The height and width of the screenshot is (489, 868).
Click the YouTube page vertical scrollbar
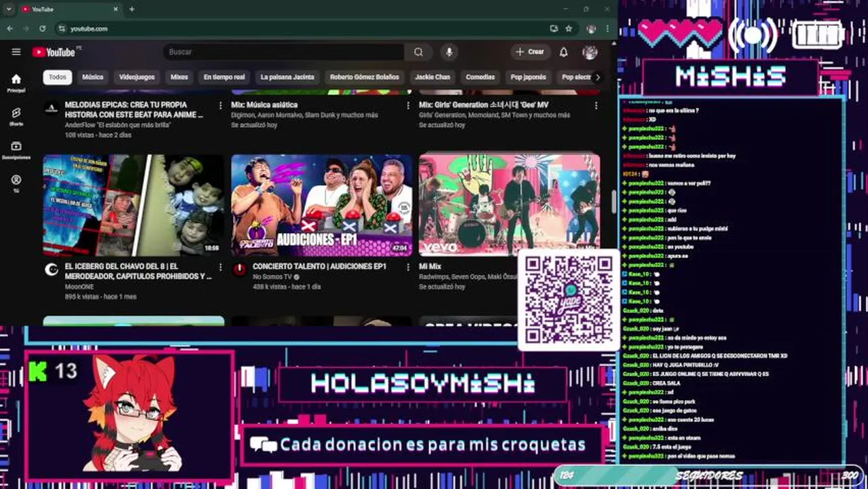tap(614, 200)
